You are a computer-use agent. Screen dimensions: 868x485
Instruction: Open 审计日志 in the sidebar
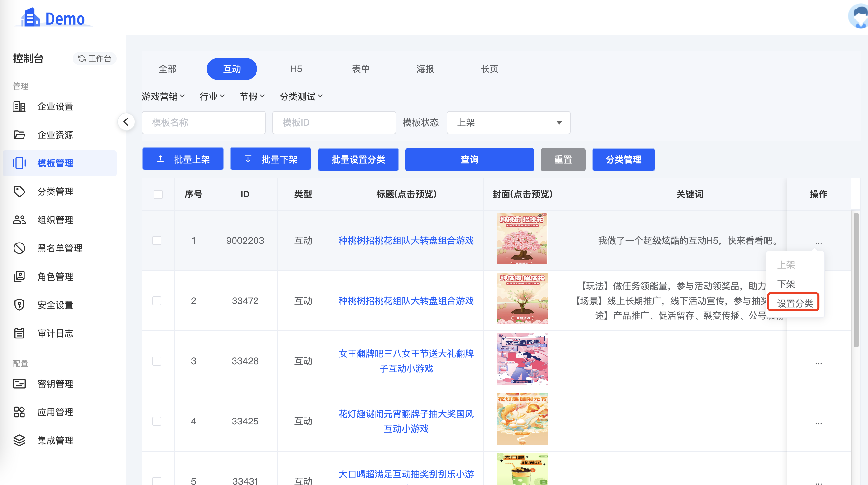point(60,333)
